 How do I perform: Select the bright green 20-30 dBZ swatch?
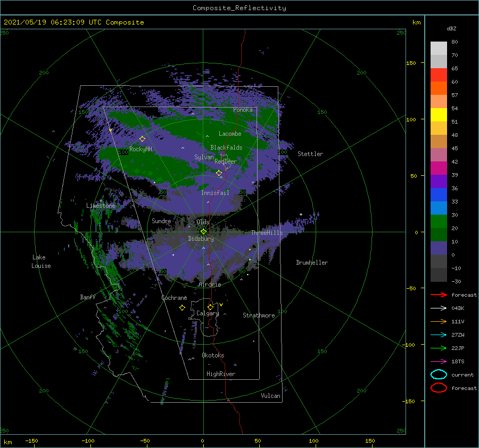coord(439,222)
